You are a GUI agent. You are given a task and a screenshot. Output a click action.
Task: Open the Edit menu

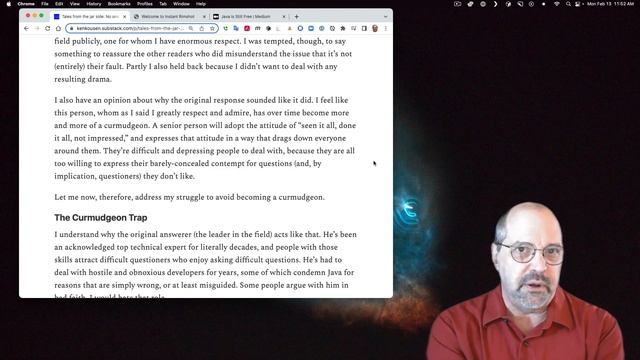tap(59, 4)
